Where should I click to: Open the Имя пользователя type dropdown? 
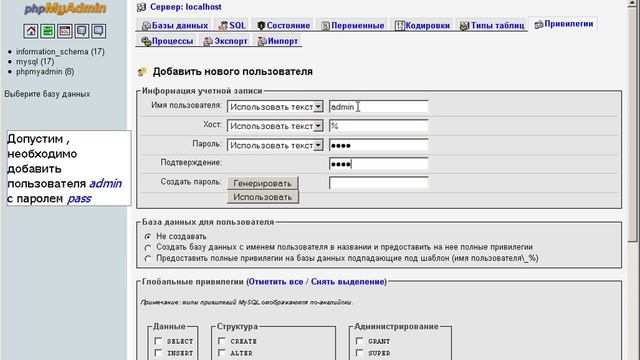tap(275, 107)
